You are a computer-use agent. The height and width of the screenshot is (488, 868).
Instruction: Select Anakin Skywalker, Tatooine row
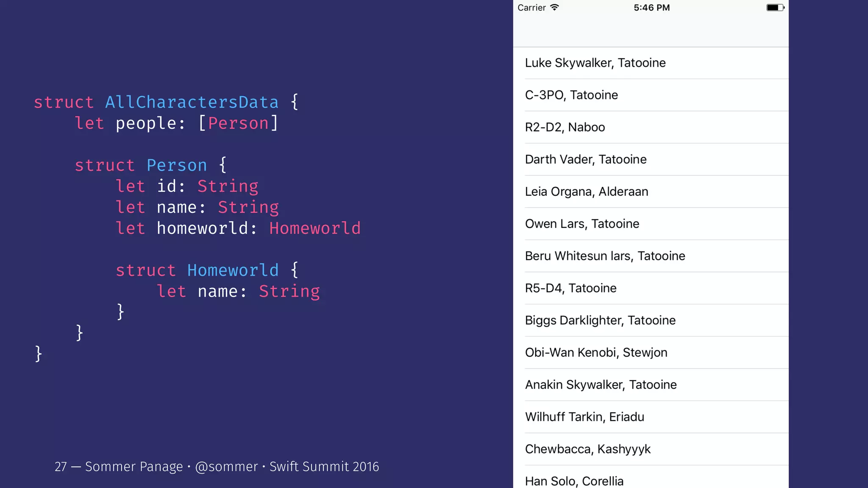(x=651, y=385)
